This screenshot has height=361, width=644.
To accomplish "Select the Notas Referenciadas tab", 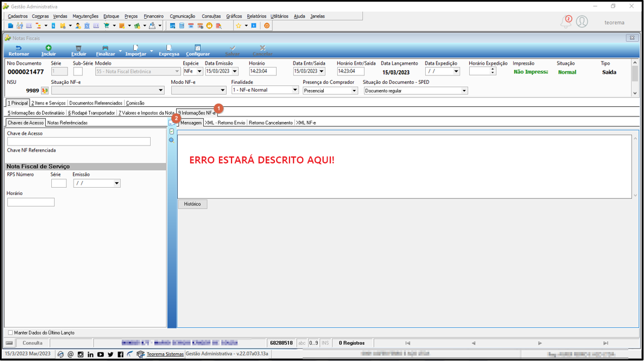I will pos(68,123).
